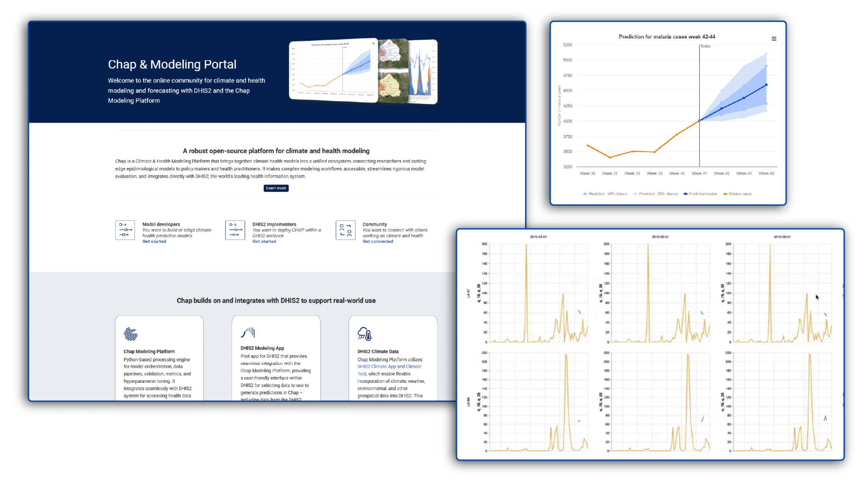This screenshot has height=484, width=868.
Task: Click the 'Week 41' axis label
Action: (699, 173)
